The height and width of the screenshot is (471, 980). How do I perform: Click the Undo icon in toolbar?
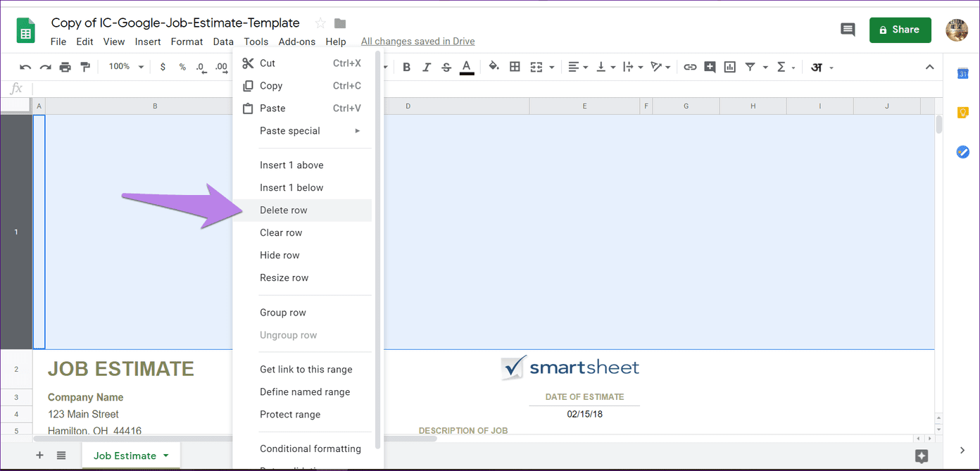(x=25, y=67)
